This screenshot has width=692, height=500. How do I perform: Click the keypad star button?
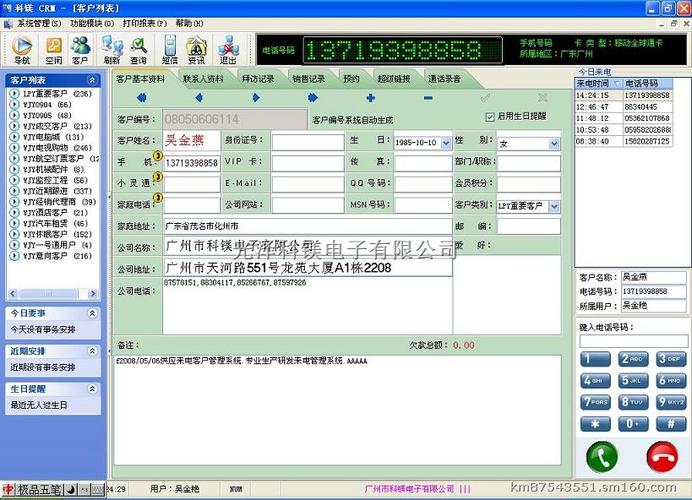595,424
